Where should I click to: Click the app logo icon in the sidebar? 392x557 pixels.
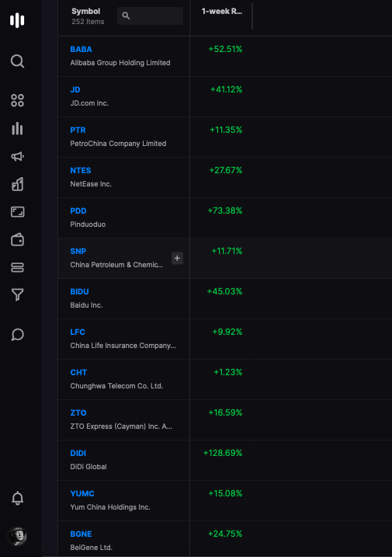(17, 20)
